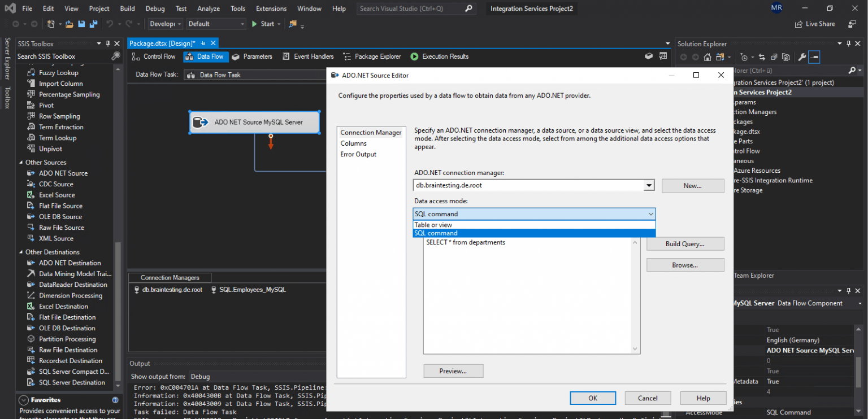Select the Flat File Source toolbox item

click(60, 206)
